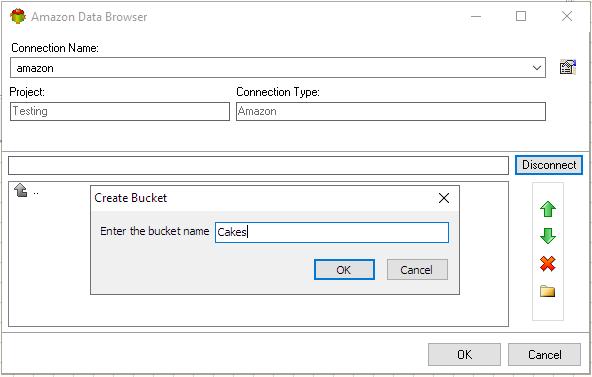The image size is (592, 377).
Task: Click Cancel in the Create Bucket dialog
Action: pyautogui.click(x=417, y=269)
